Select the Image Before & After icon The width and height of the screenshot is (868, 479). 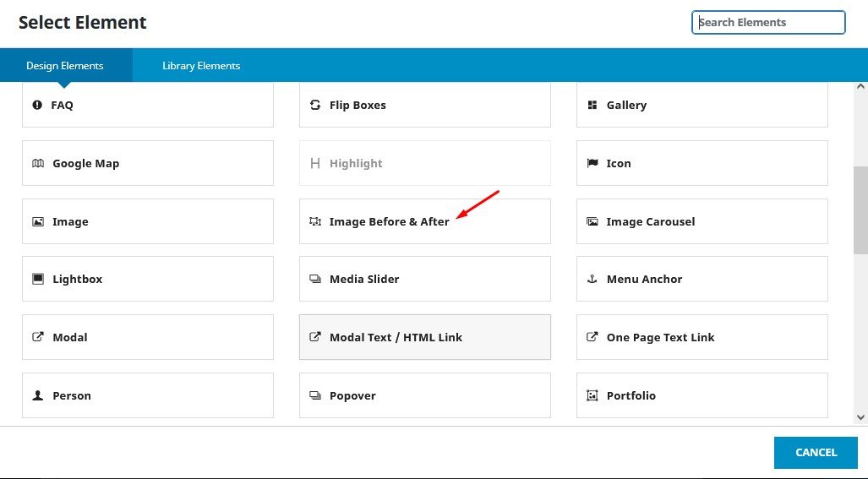click(315, 222)
